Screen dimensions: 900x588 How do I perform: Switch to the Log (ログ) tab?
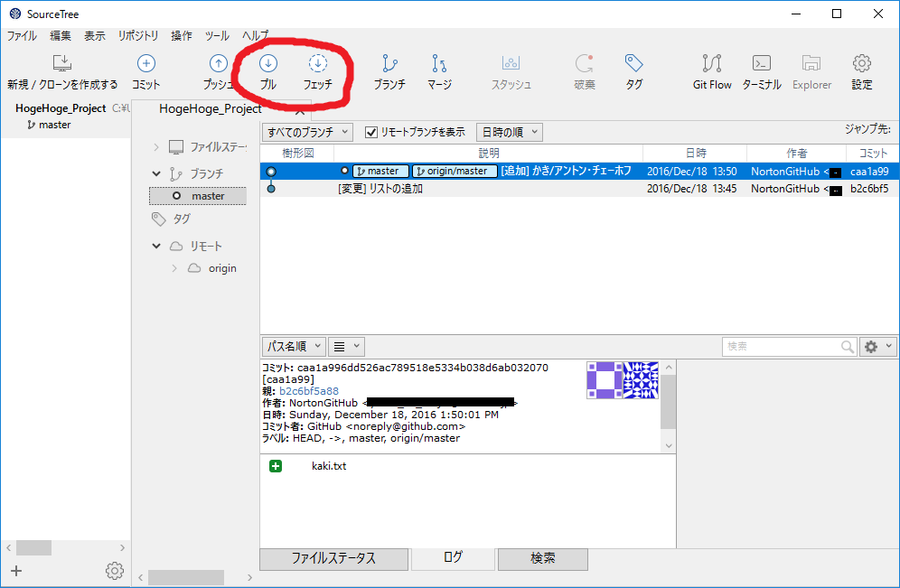pyautogui.click(x=453, y=557)
